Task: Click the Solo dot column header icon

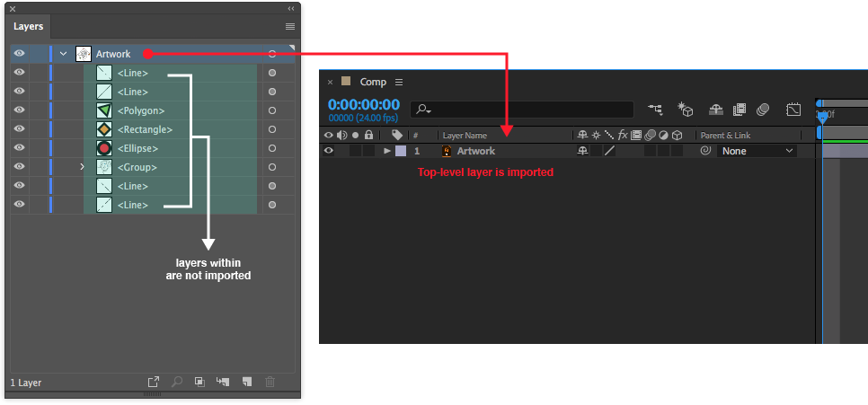Action: click(x=356, y=135)
